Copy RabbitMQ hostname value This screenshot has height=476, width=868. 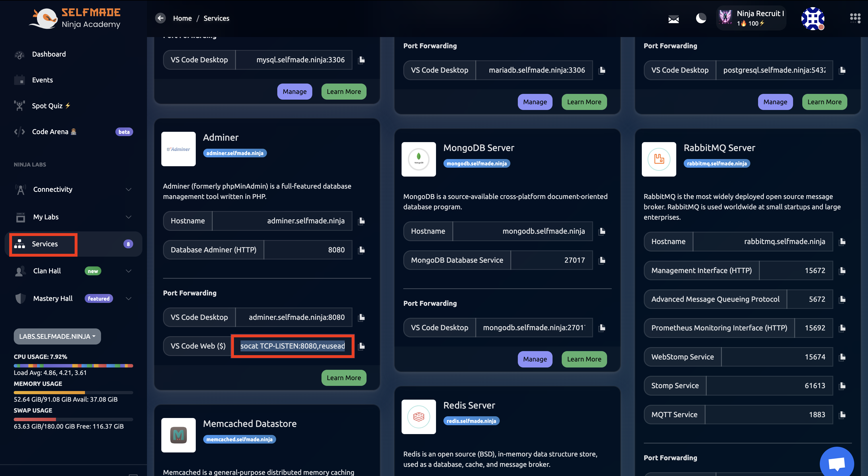coord(842,241)
